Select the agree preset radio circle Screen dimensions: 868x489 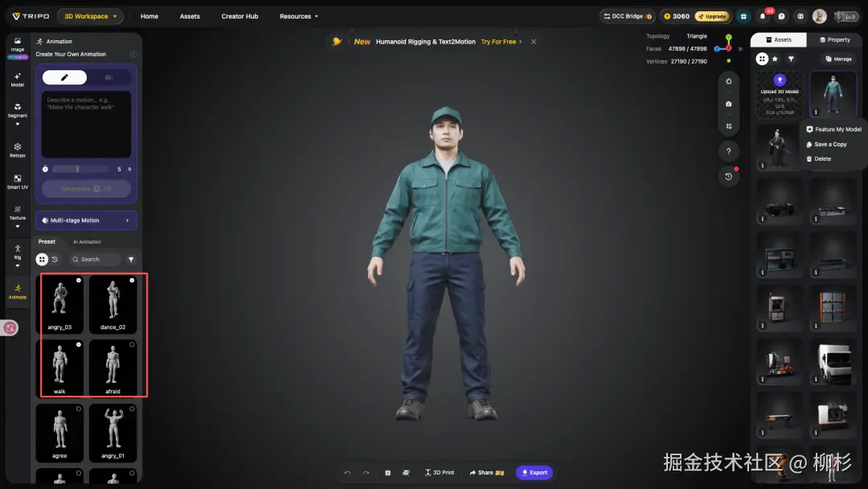(79, 409)
